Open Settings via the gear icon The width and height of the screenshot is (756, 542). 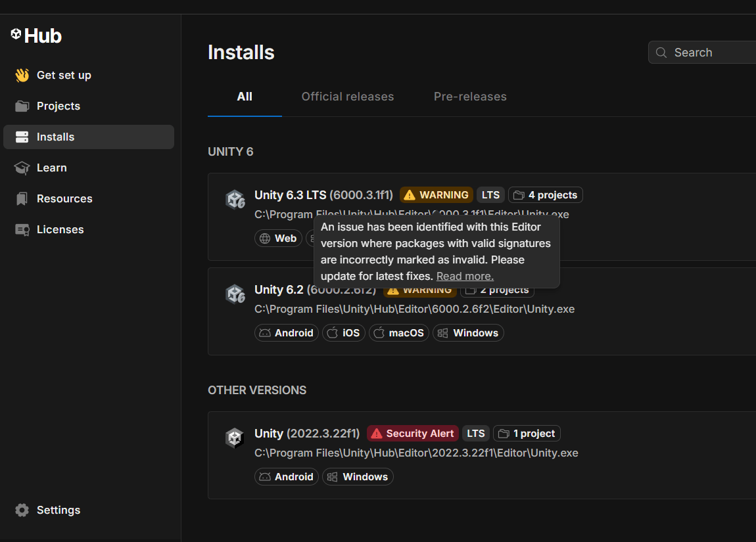click(22, 510)
